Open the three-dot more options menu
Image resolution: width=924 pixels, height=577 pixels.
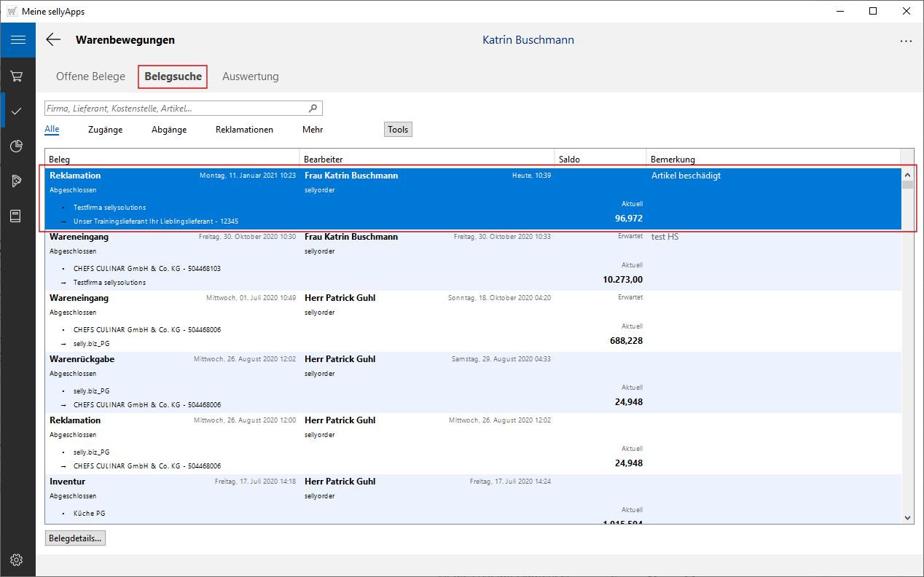tap(906, 41)
